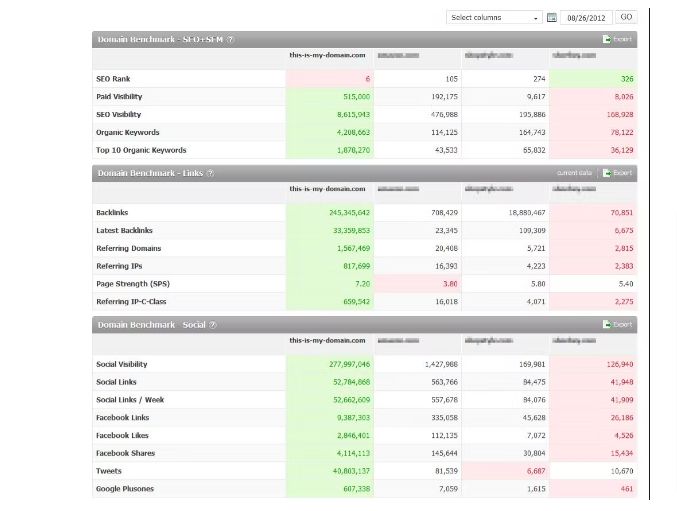Select Tweets value 40,803,137
The image size is (677, 511).
pyautogui.click(x=351, y=471)
